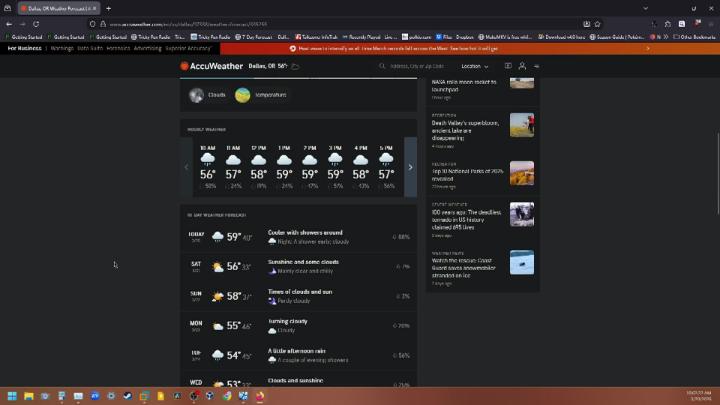
Task: Open Today's forecast row, cooler with showers
Action: coord(298,237)
